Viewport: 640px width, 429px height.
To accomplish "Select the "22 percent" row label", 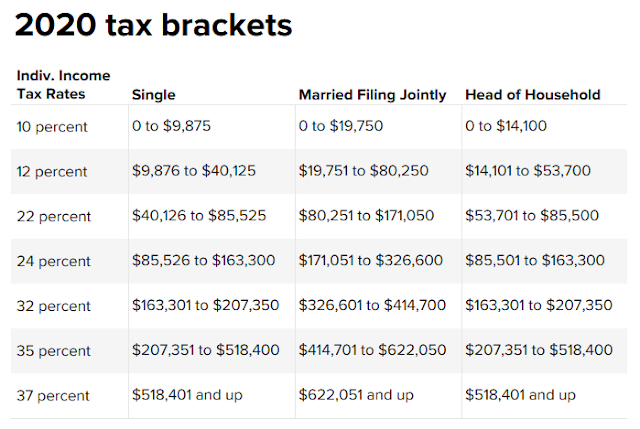I will 53,216.
